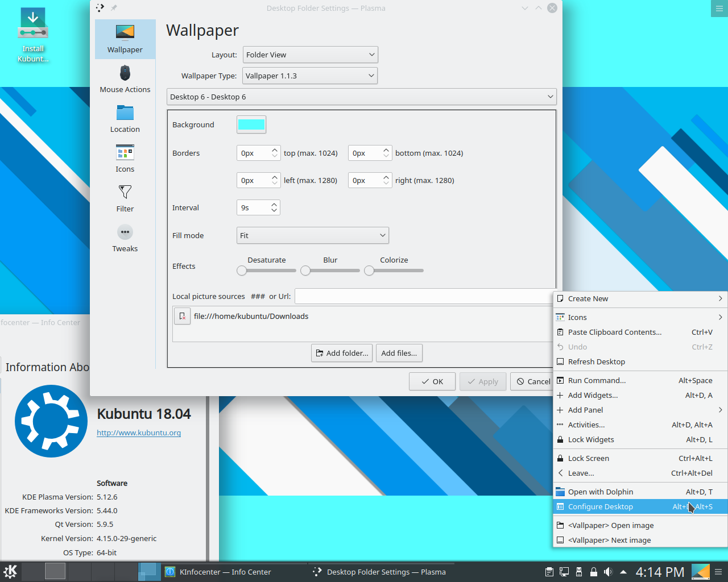Click the Install Kubuntu desktop icon

[33, 35]
